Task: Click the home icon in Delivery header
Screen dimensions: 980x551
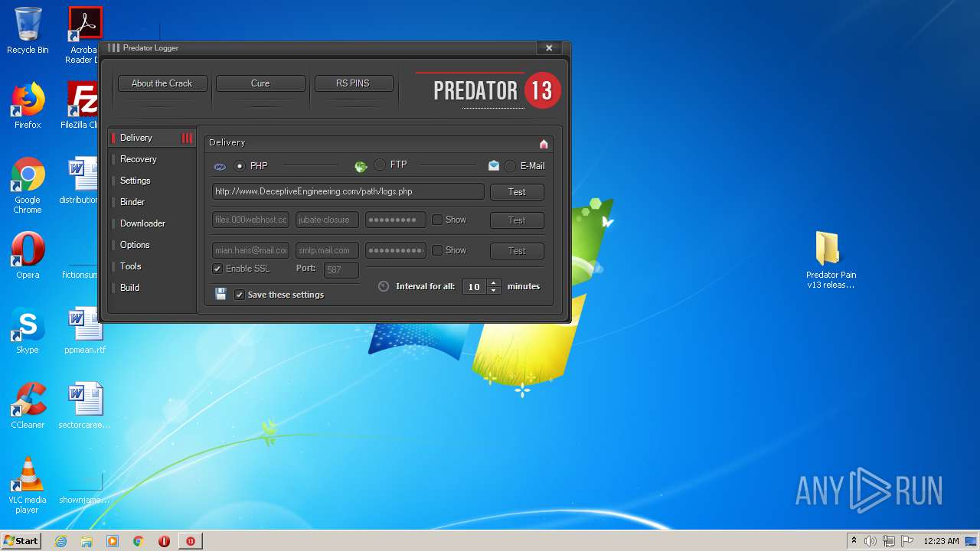Action: (x=544, y=144)
